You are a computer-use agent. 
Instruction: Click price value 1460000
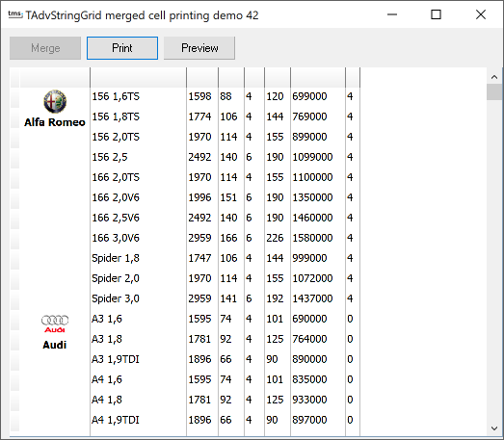312,218
